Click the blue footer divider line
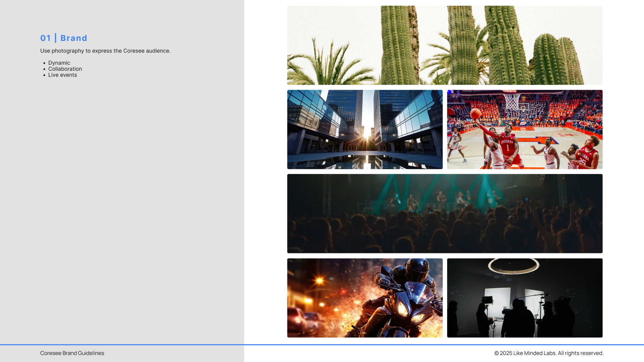This screenshot has height=362, width=644. (x=322, y=345)
